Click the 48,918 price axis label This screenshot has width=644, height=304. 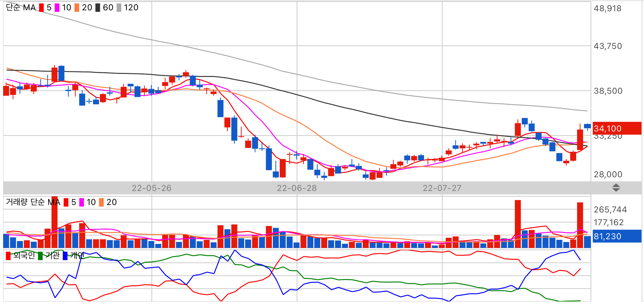click(608, 8)
